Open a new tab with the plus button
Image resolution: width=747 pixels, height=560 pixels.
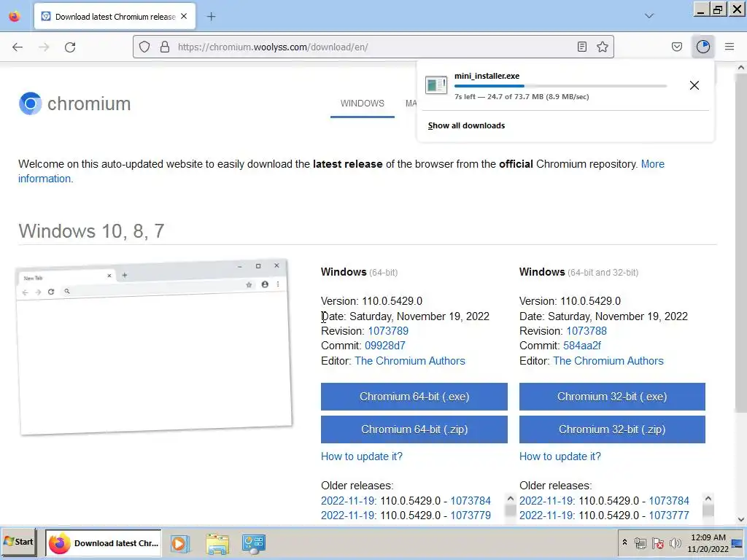click(x=211, y=17)
